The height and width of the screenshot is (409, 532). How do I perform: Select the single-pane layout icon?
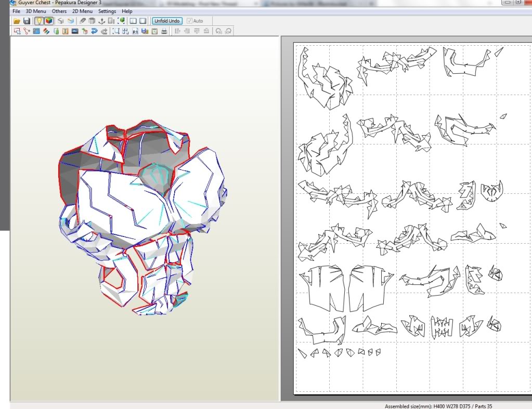click(x=143, y=21)
